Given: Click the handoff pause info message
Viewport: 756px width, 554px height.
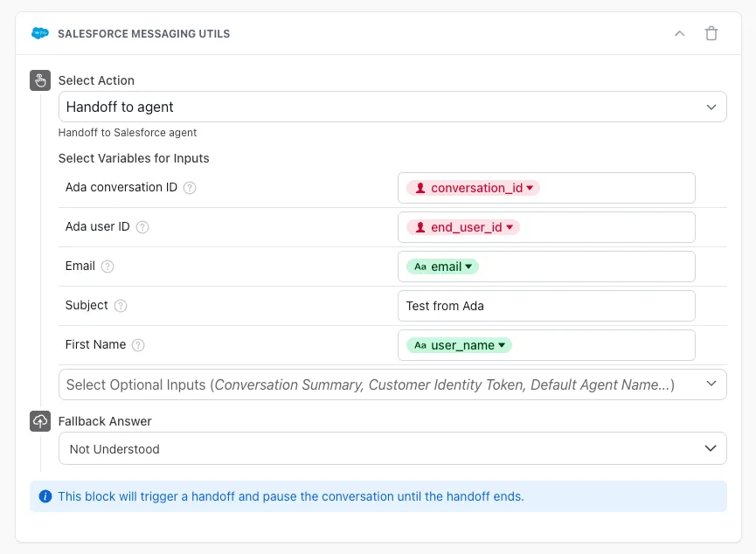Looking at the screenshot, I should coord(291,496).
